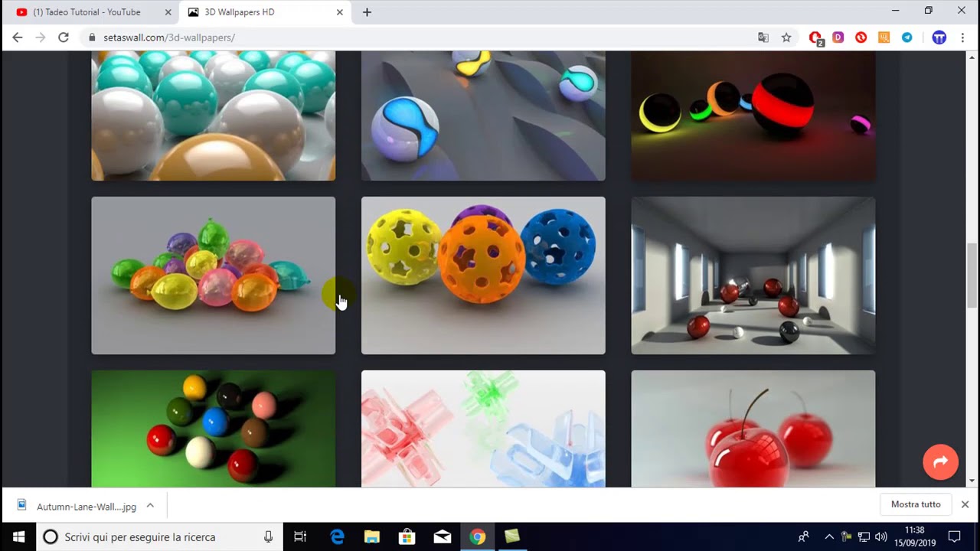The height and width of the screenshot is (551, 980).
Task: Click the microphone icon in the search box
Action: pyautogui.click(x=268, y=536)
